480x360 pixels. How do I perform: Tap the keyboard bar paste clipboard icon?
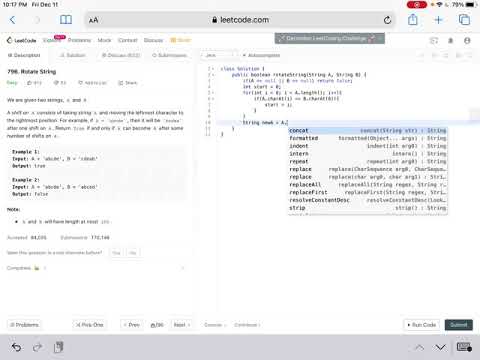(58, 347)
